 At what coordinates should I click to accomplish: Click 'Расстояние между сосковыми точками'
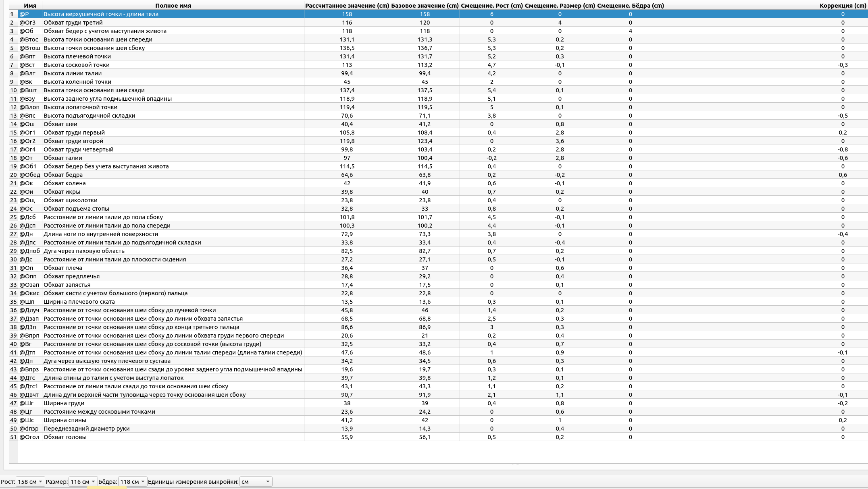click(x=99, y=412)
